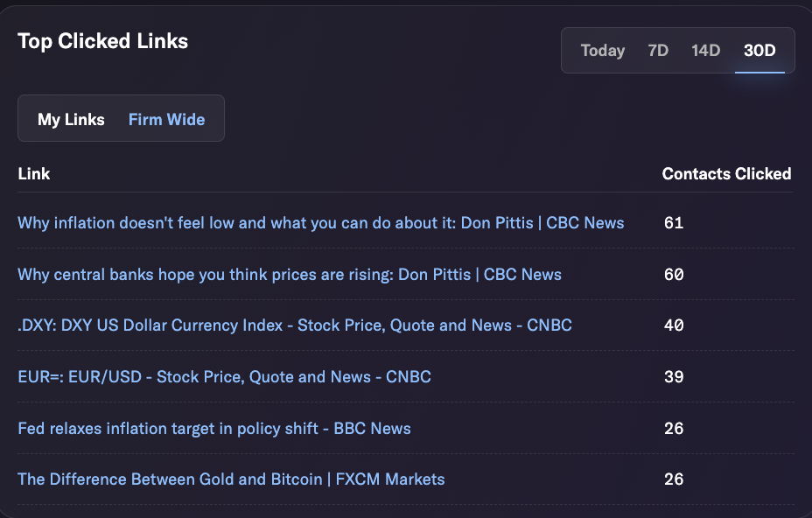Image resolution: width=812 pixels, height=518 pixels.
Task: Open 'Why central banks hope' CBC News link
Action: 290,274
